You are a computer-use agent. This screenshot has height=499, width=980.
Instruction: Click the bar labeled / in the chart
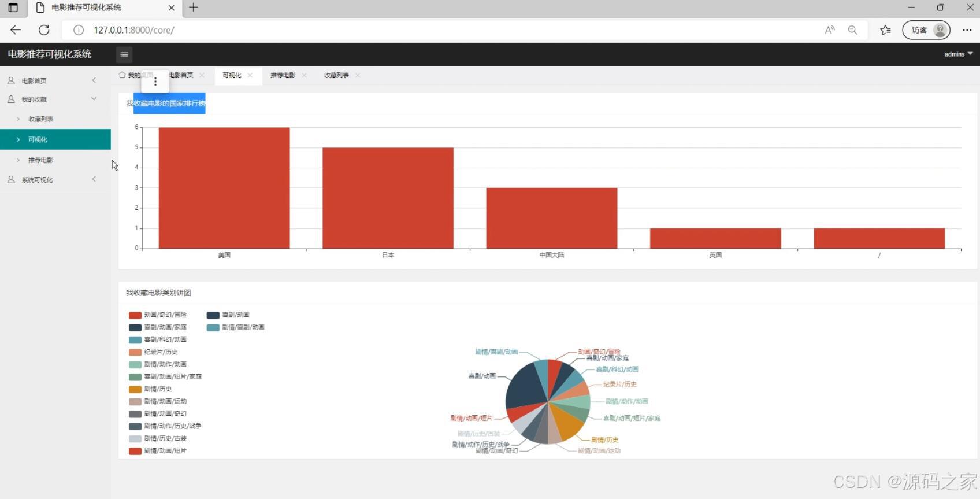(x=879, y=238)
